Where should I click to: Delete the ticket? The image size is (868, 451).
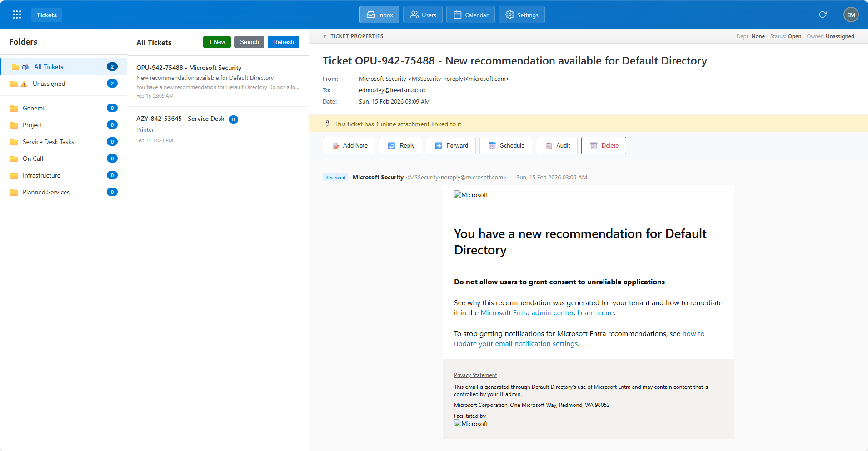(x=604, y=146)
